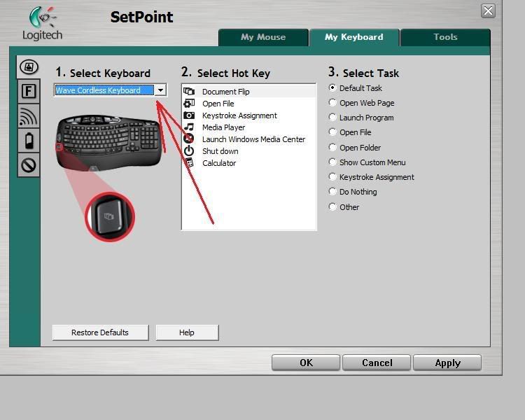Select the Open File task radio button

coord(332,132)
